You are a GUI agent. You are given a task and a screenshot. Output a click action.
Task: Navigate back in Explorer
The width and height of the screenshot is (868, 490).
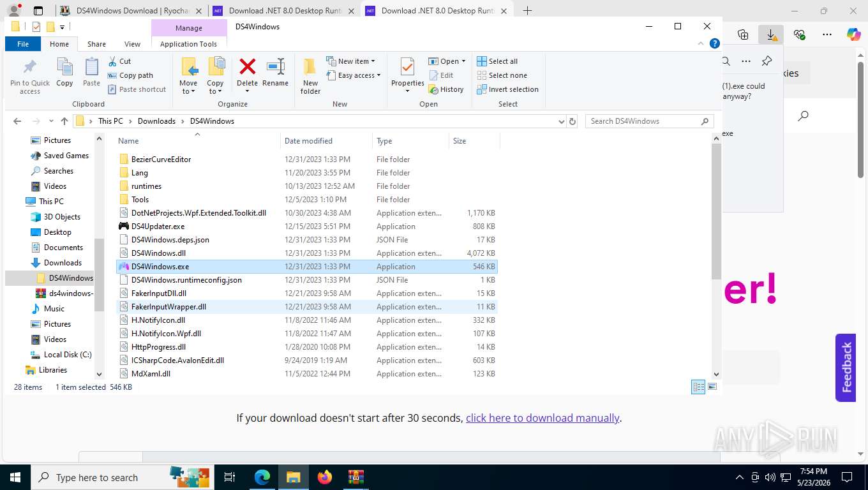point(17,121)
